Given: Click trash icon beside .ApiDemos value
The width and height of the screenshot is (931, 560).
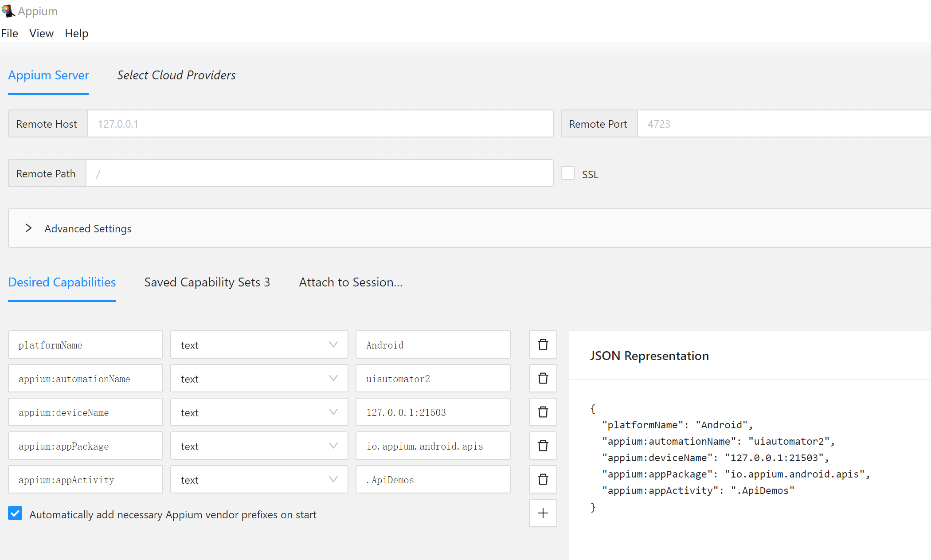Looking at the screenshot, I should tap(543, 479).
